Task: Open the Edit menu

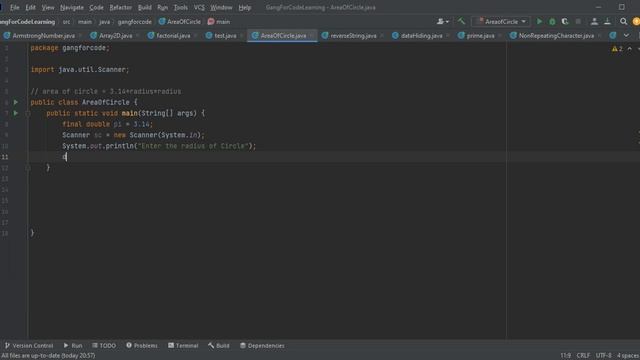Action: click(x=30, y=7)
